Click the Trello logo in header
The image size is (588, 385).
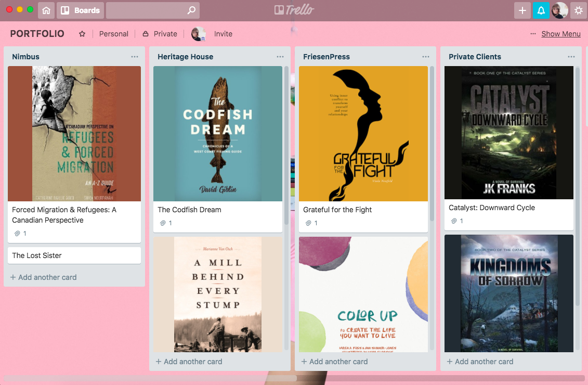pyautogui.click(x=294, y=10)
